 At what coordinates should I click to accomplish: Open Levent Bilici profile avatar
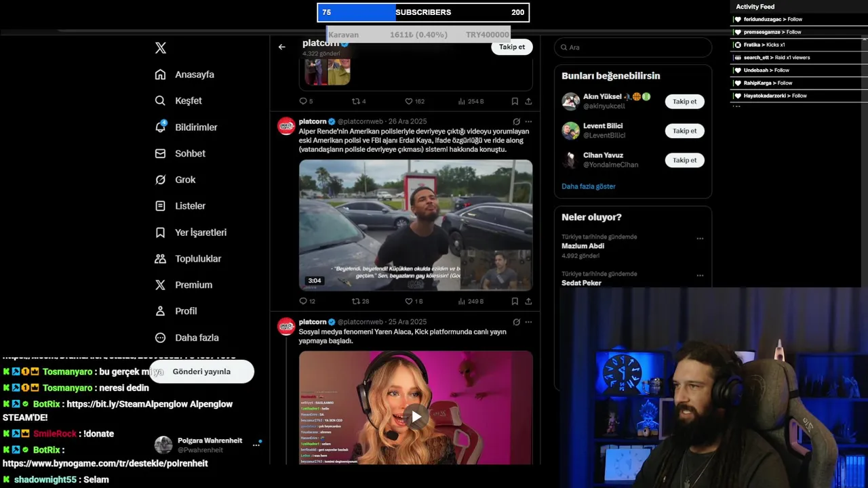571,131
